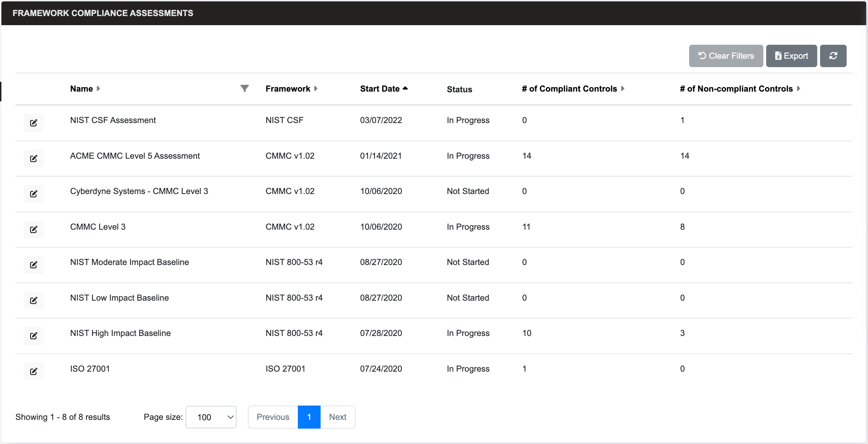Click the edit icon for NIST High Impact Baseline
This screenshot has width=868, height=444.
[34, 334]
